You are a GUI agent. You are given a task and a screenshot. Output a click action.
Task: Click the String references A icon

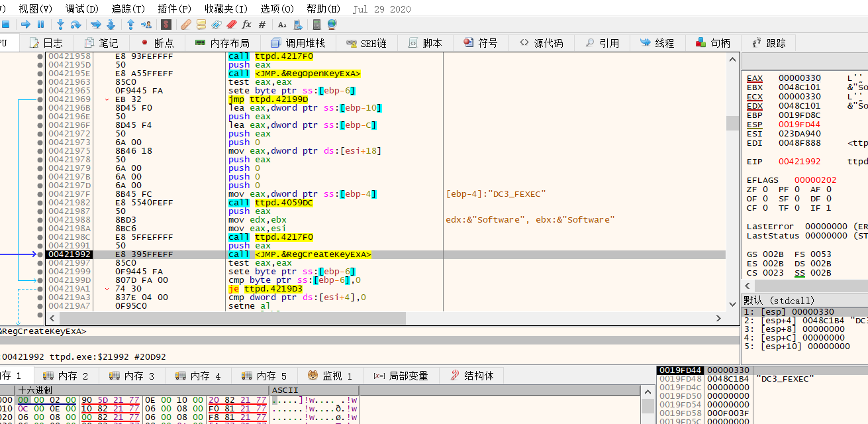click(282, 25)
